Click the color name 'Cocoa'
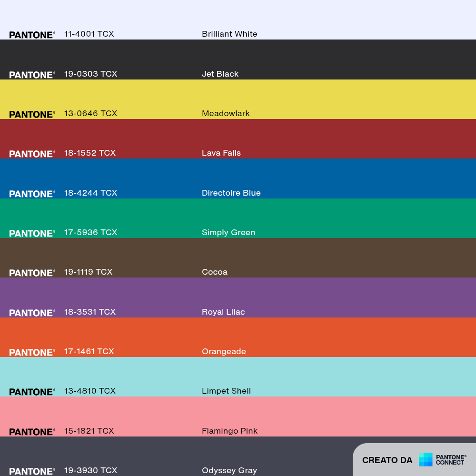 point(215,272)
